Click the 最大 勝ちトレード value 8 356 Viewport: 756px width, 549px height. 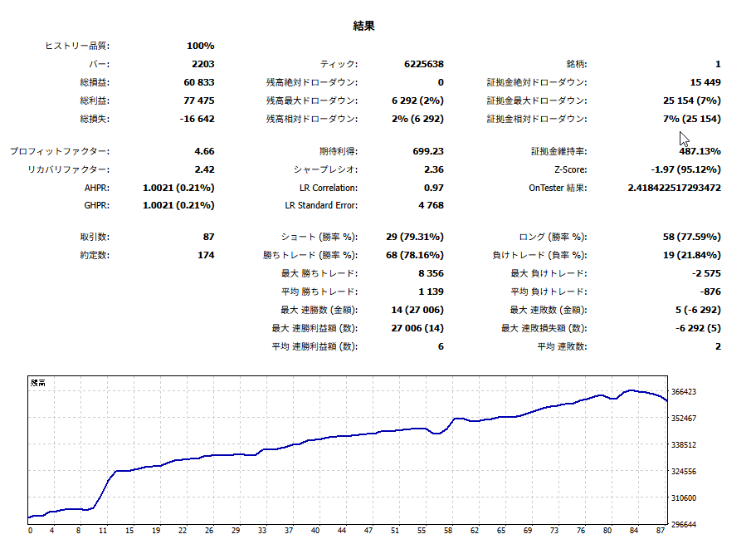point(431,273)
